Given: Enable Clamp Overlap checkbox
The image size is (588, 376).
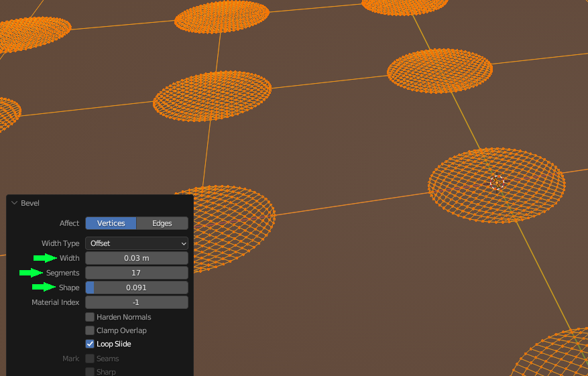Looking at the screenshot, I should 90,330.
